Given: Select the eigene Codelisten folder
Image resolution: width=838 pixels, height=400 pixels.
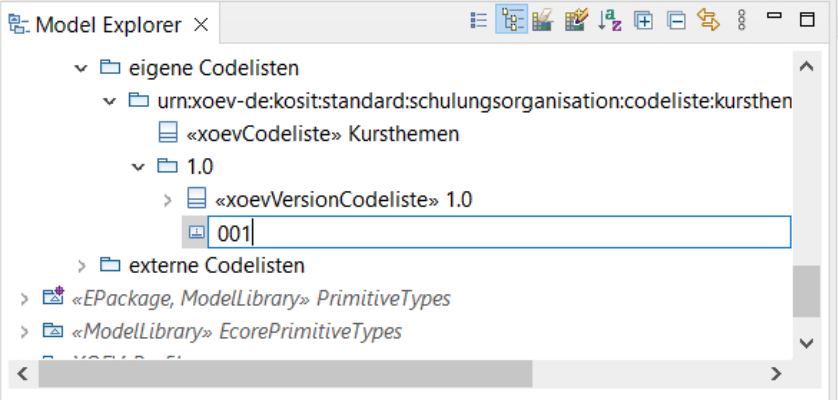Looking at the screenshot, I should [x=213, y=68].
